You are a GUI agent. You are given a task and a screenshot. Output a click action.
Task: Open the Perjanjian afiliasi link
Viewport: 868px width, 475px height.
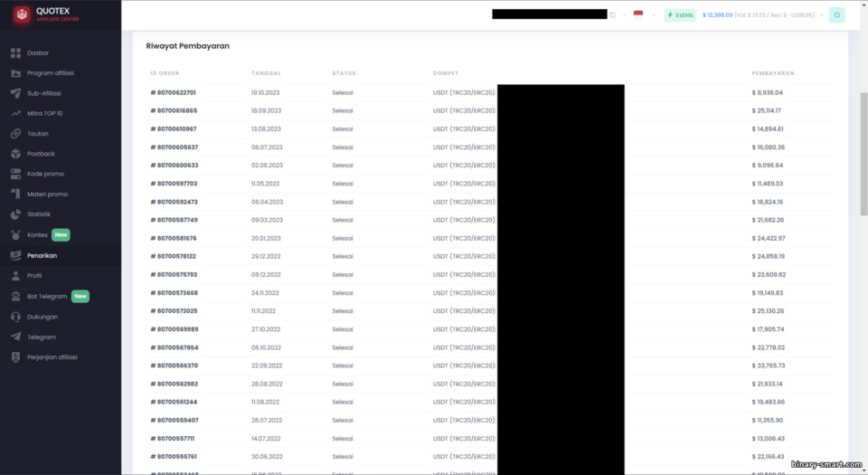coord(52,357)
